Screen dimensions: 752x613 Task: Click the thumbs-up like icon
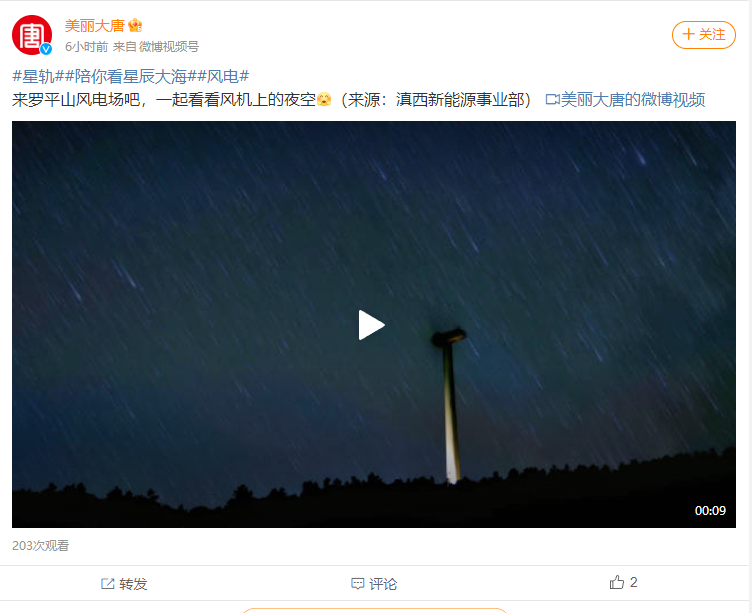pyautogui.click(x=617, y=582)
